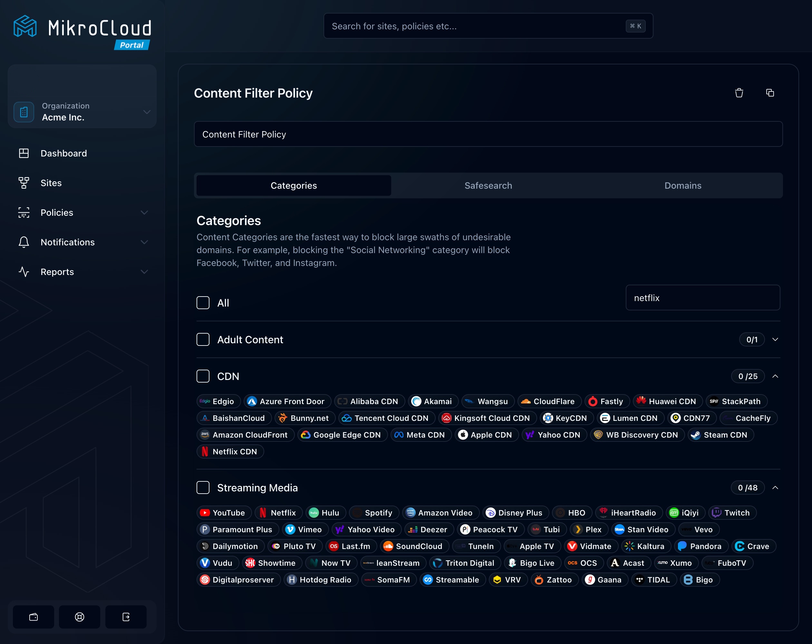The image size is (812, 644).
Task: Collapse the CDN category expander
Action: (775, 377)
